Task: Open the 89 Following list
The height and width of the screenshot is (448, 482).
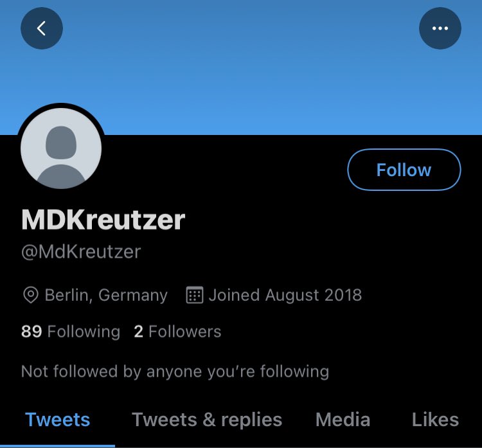Action: coord(71,332)
